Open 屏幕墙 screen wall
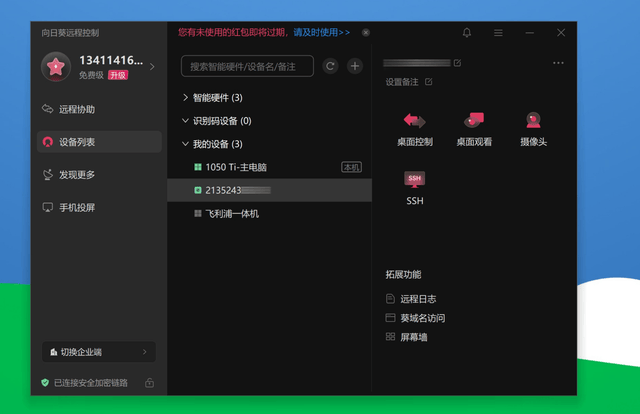The image size is (640, 414). [x=407, y=337]
